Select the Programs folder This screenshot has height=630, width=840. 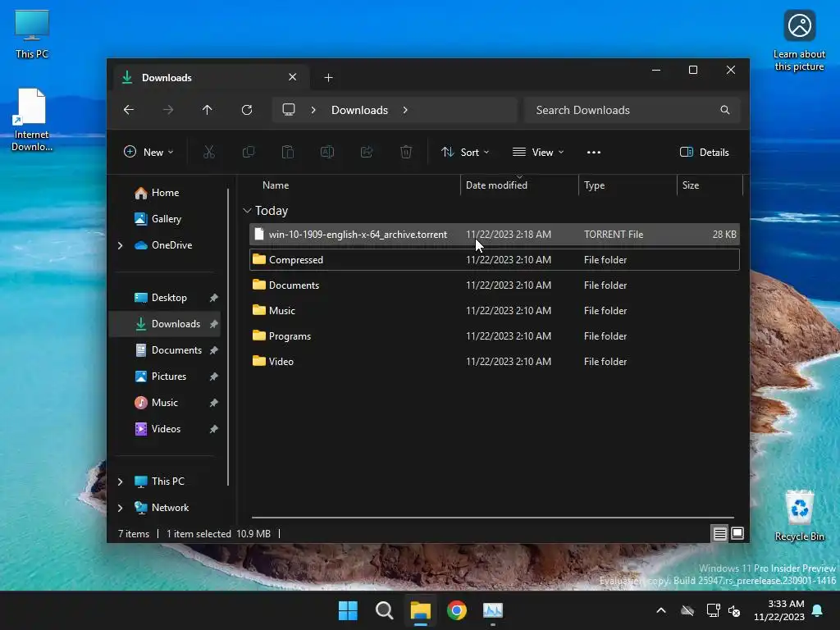point(495,336)
